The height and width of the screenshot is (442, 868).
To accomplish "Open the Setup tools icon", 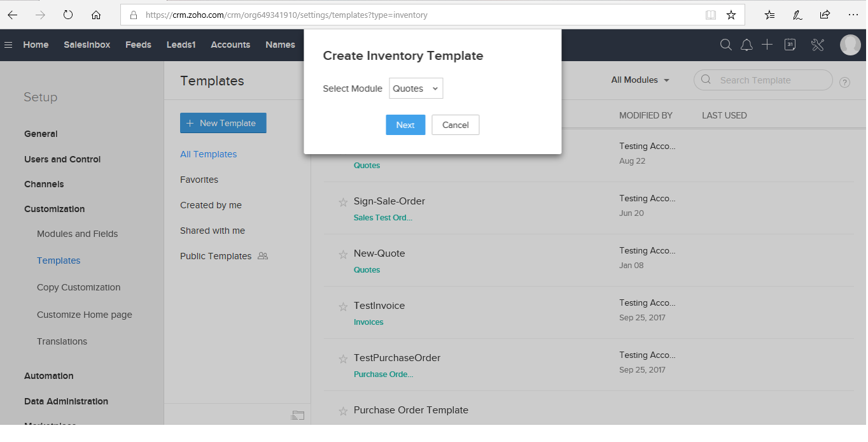I will pyautogui.click(x=818, y=45).
